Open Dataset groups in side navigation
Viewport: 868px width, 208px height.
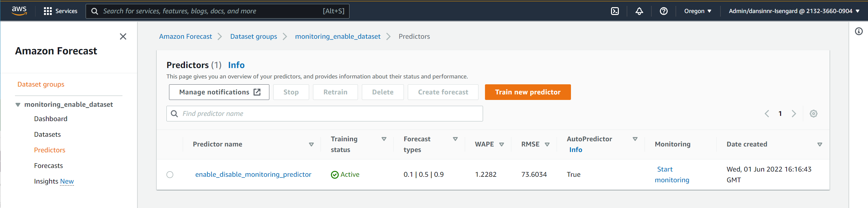[x=41, y=84]
